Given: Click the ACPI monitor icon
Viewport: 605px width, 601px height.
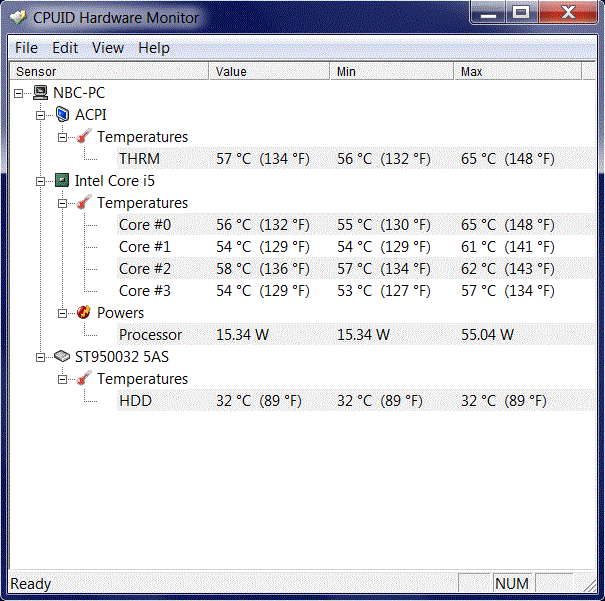Looking at the screenshot, I should 62,115.
